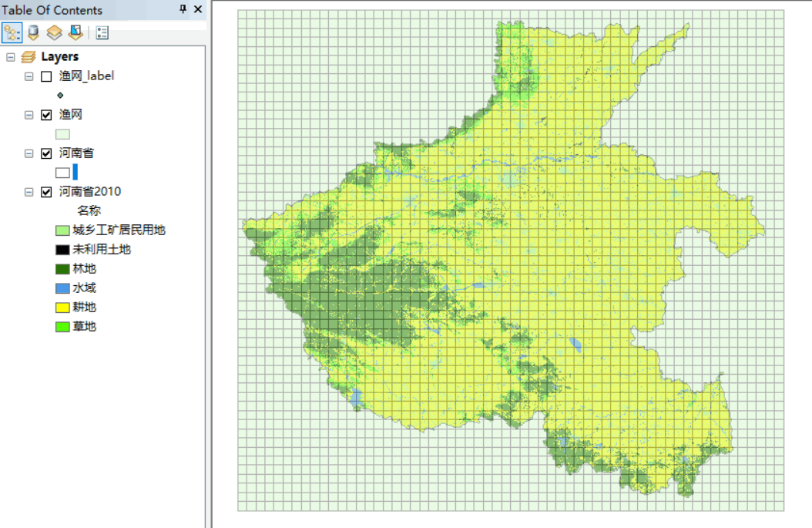This screenshot has width=812, height=528.
Task: Select List By Source icon
Action: pos(33,33)
